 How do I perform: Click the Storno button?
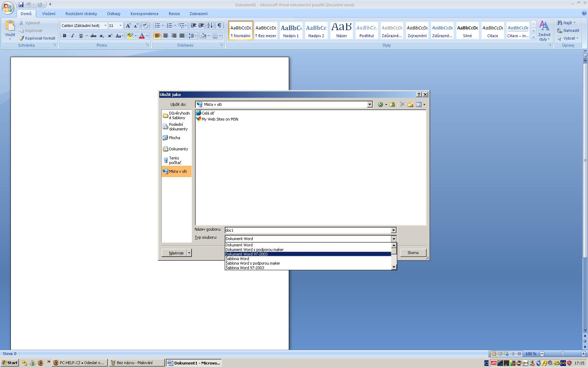point(413,253)
